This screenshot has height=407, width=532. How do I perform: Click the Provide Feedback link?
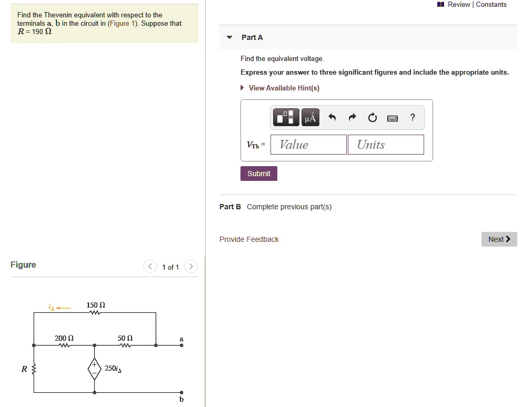pyautogui.click(x=249, y=239)
